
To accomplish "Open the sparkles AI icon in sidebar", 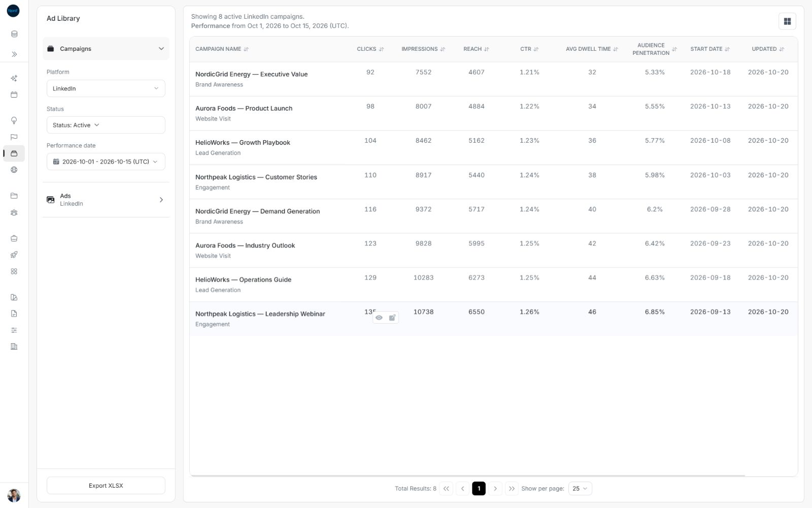I will (14, 78).
